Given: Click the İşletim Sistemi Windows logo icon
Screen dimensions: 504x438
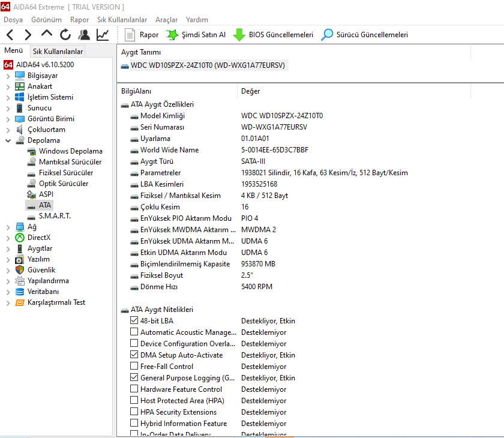Looking at the screenshot, I should [20, 97].
